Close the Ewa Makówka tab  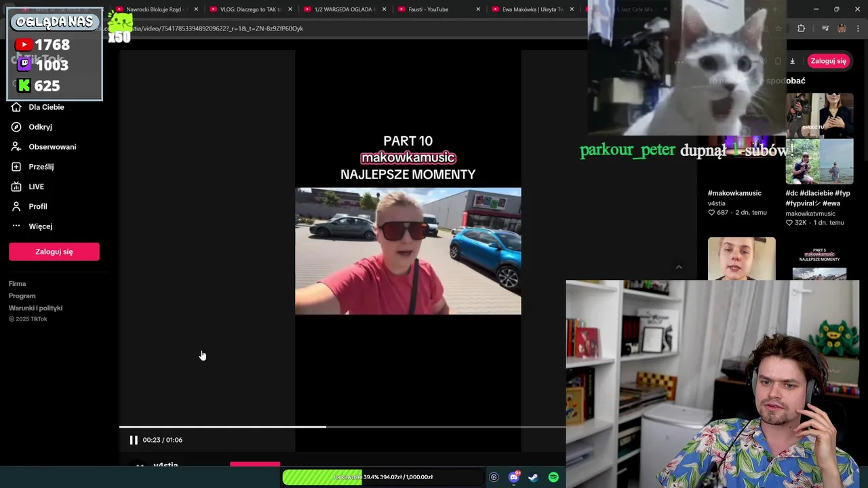572,9
